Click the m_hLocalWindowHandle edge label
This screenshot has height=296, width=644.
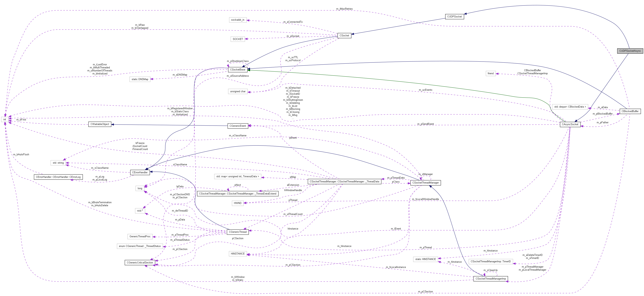click(x=426, y=199)
